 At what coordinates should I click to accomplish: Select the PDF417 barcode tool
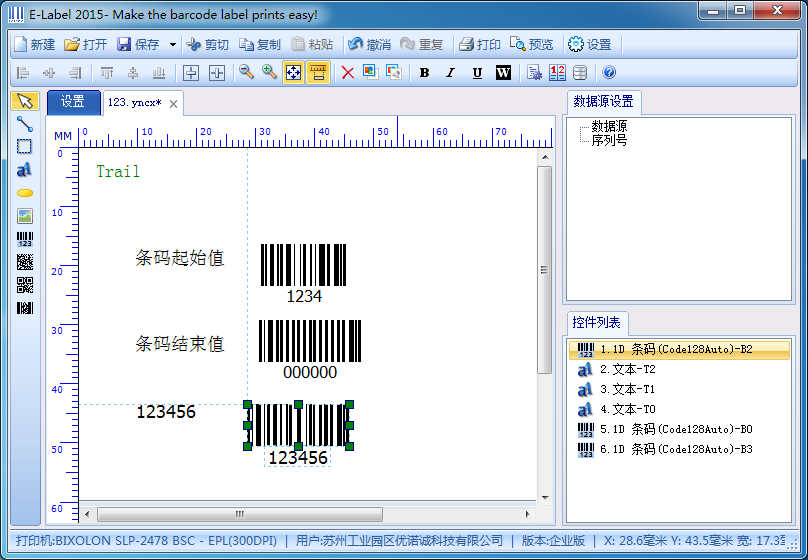click(x=25, y=308)
